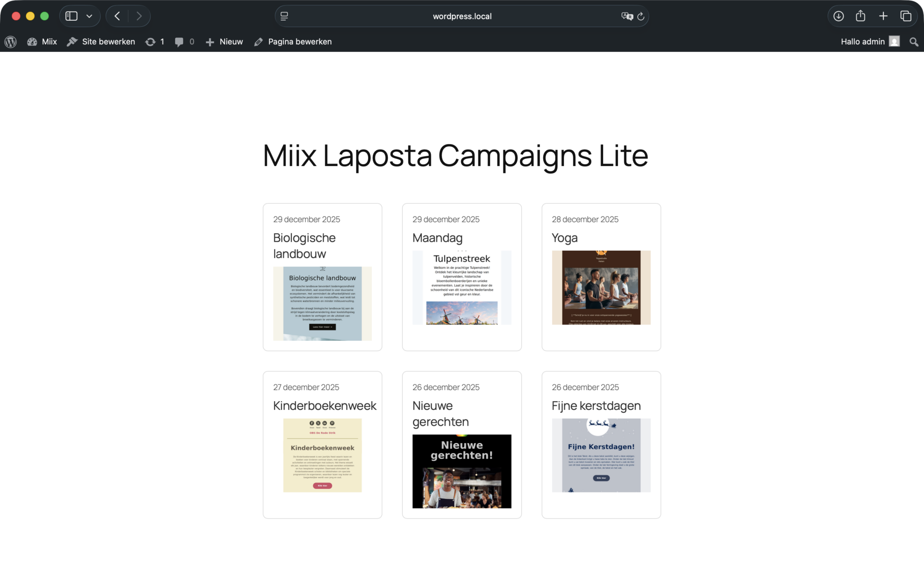Viewport: 924px width, 579px height.
Task: Reload the wordpress.local page
Action: click(641, 16)
